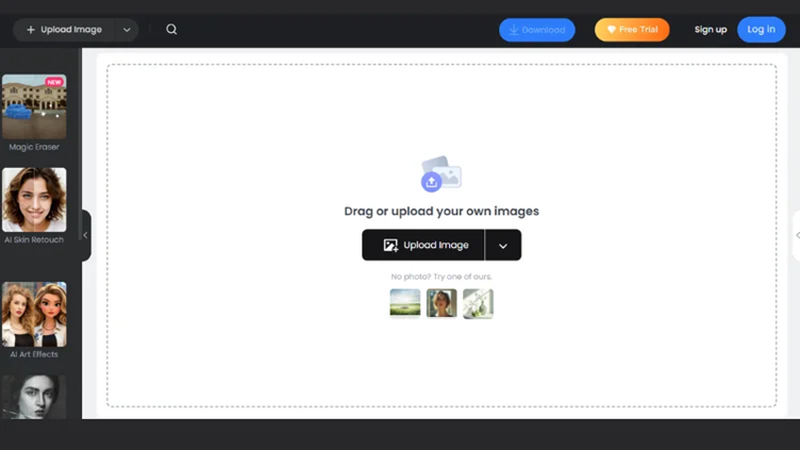Collapse the left sidebar with arrow handle
The width and height of the screenshot is (800, 450).
click(x=86, y=235)
